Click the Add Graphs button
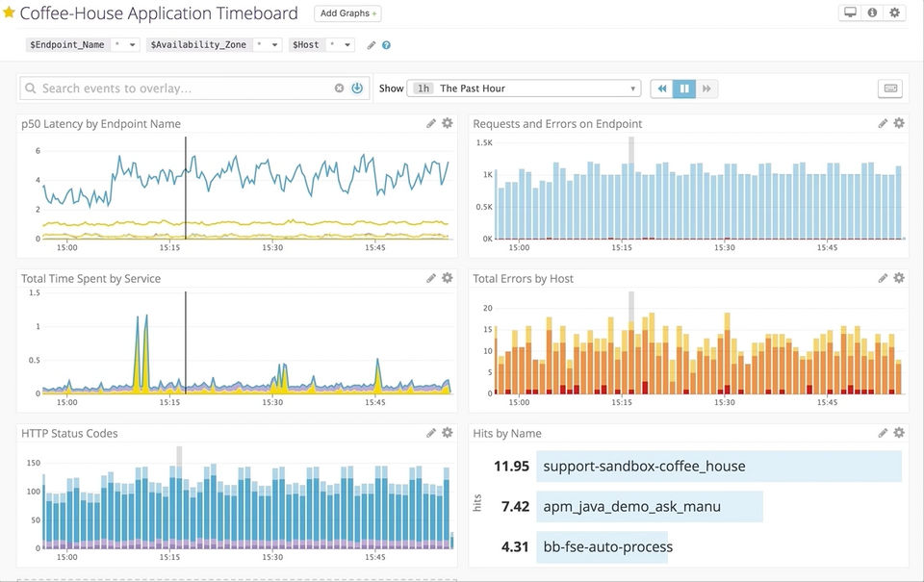Viewport: 924px width, 582px height. [x=347, y=13]
